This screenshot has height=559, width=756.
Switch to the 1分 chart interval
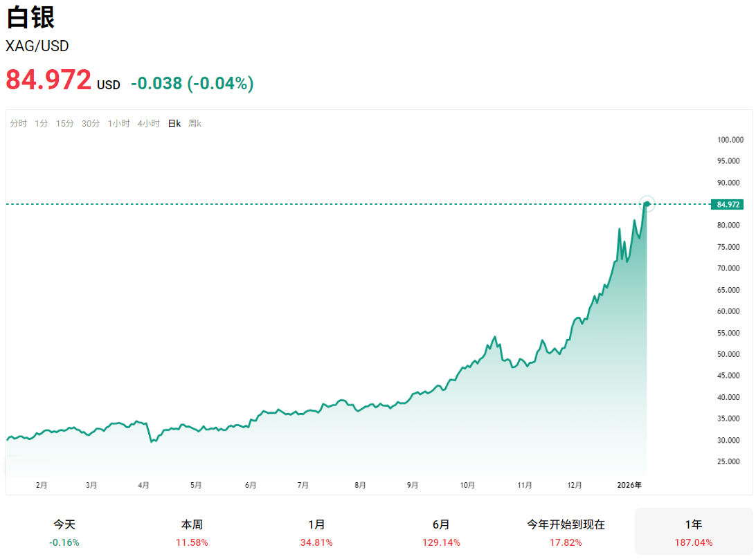coord(41,122)
